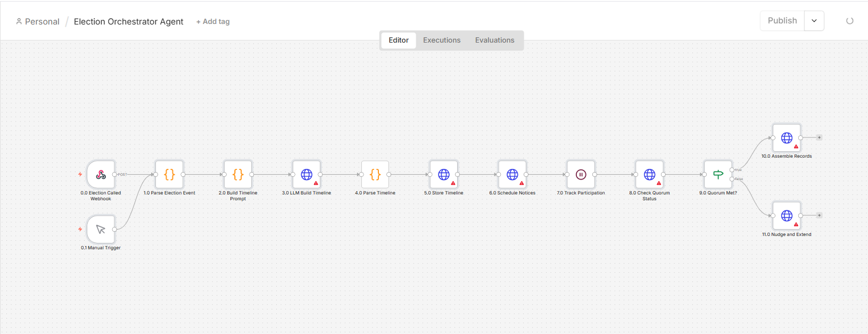Switch to the Editor tab

tap(399, 40)
